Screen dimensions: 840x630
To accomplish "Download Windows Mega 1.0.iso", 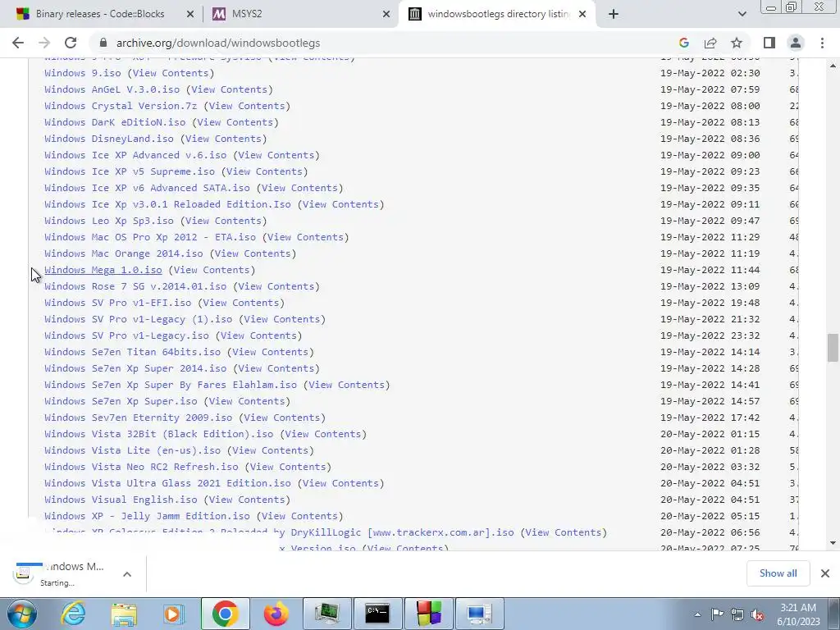I will [103, 270].
